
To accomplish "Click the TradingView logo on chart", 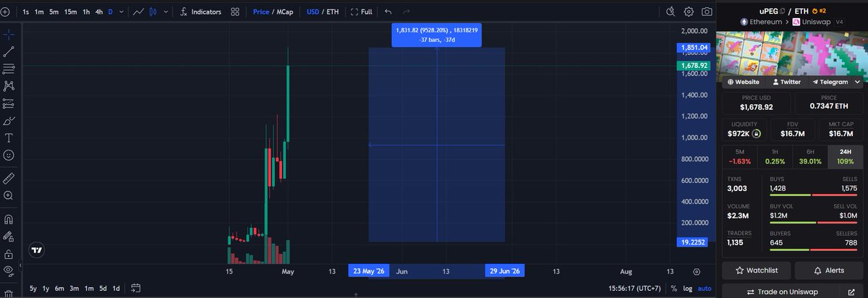I will point(35,250).
